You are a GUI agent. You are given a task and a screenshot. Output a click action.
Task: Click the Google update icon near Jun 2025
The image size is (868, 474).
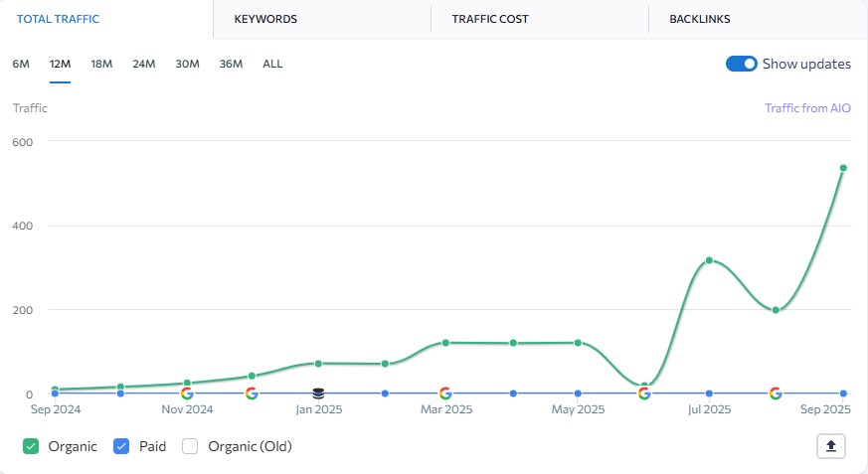coord(644,394)
